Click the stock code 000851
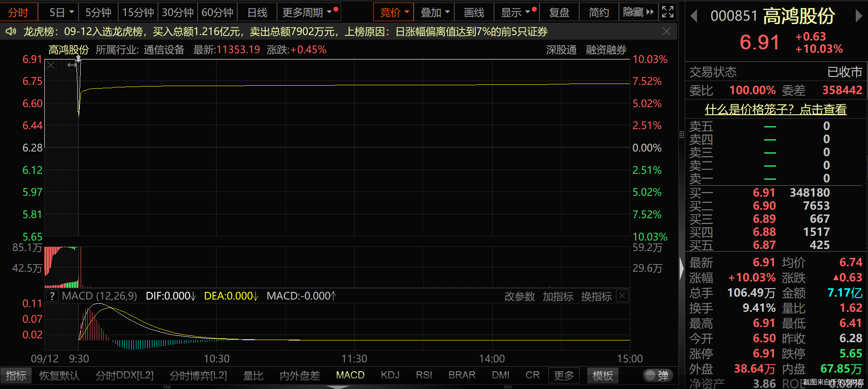This screenshot has height=389, width=868. [x=734, y=16]
